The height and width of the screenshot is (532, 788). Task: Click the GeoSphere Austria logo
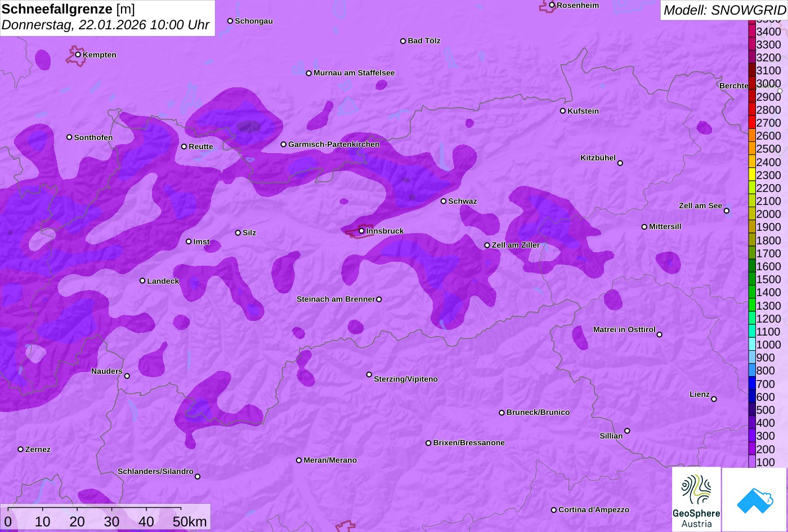[x=696, y=499]
